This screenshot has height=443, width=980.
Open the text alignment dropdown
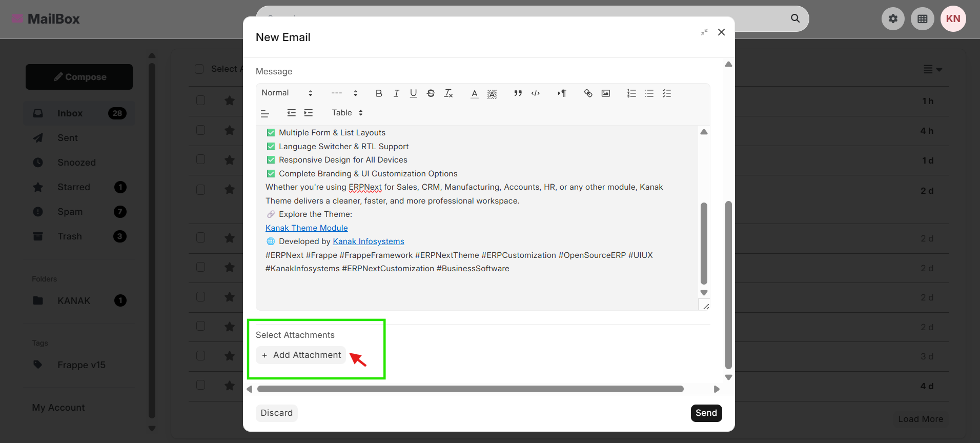(x=265, y=113)
